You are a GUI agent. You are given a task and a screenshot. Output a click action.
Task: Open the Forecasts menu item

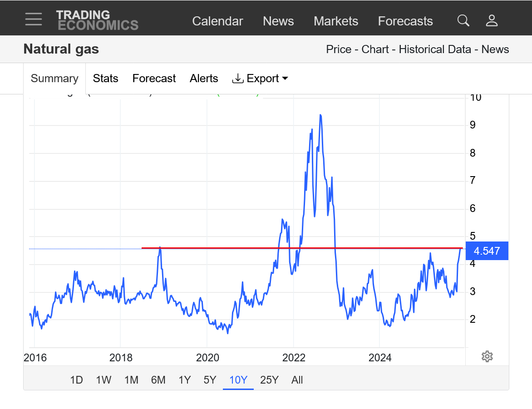pyautogui.click(x=405, y=21)
